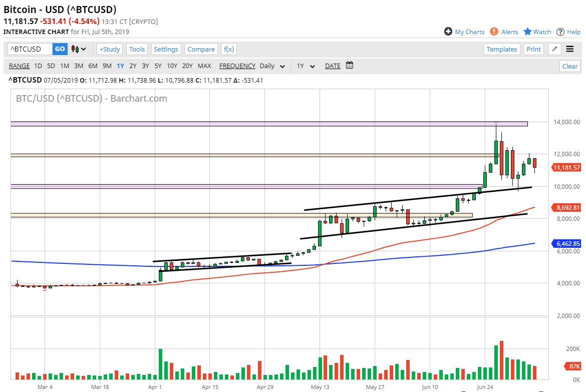The width and height of the screenshot is (586, 392).
Task: Click the Templates button
Action: pos(501,49)
